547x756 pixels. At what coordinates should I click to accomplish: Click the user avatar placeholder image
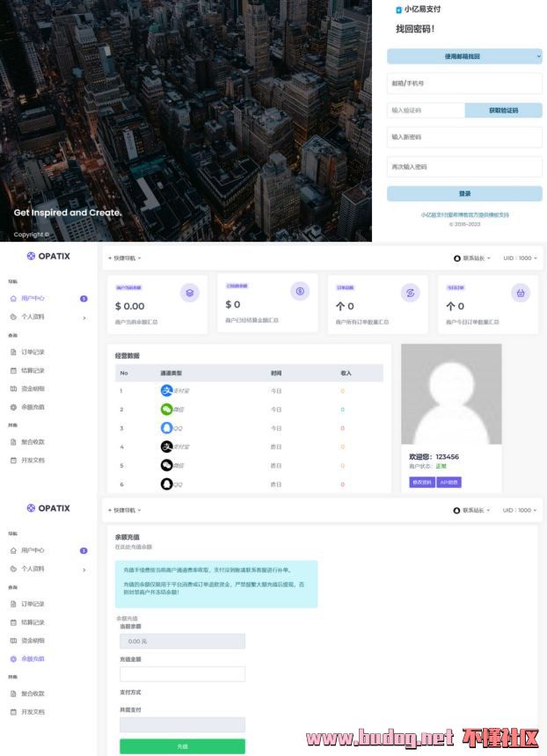click(x=451, y=394)
